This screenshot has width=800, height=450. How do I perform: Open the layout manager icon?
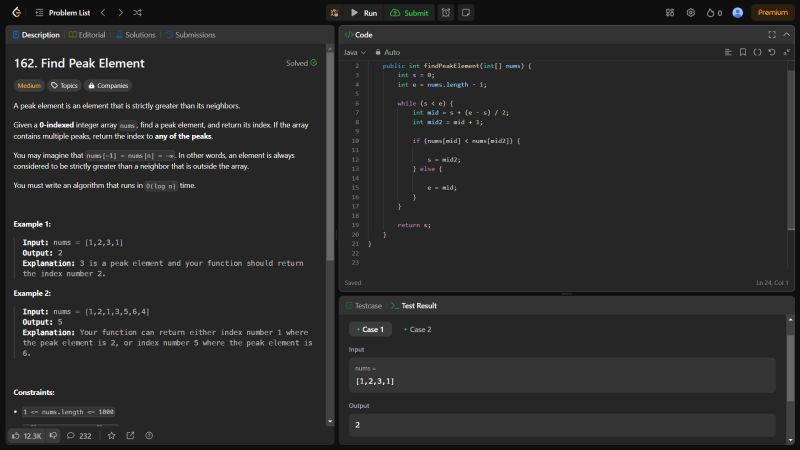[x=670, y=13]
